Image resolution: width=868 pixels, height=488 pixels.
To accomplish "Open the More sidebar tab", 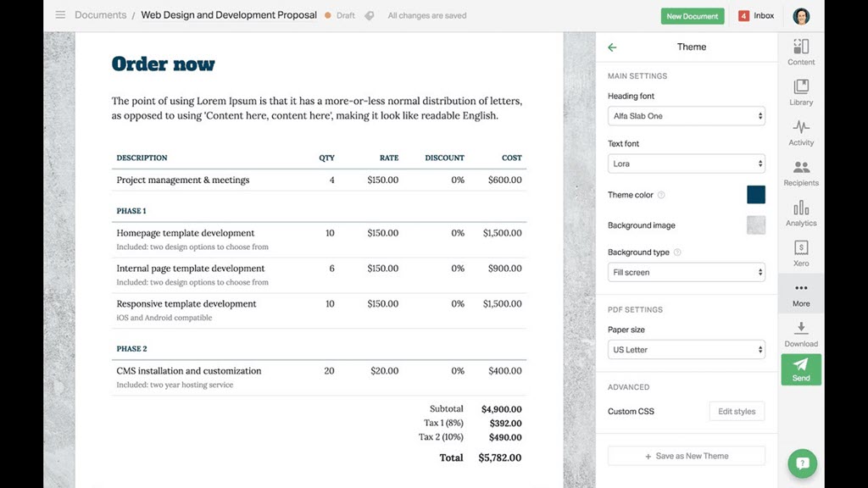I will 801,294.
